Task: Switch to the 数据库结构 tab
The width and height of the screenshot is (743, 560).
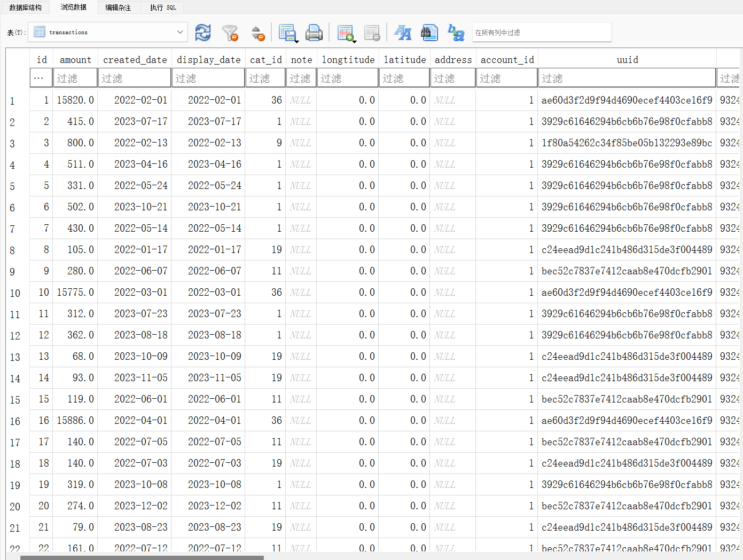Action: click(25, 7)
